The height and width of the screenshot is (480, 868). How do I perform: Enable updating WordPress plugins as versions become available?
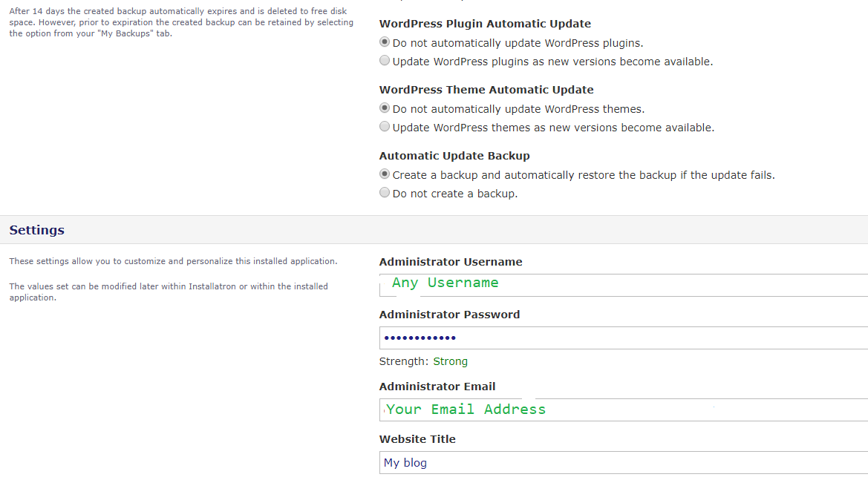tap(385, 62)
